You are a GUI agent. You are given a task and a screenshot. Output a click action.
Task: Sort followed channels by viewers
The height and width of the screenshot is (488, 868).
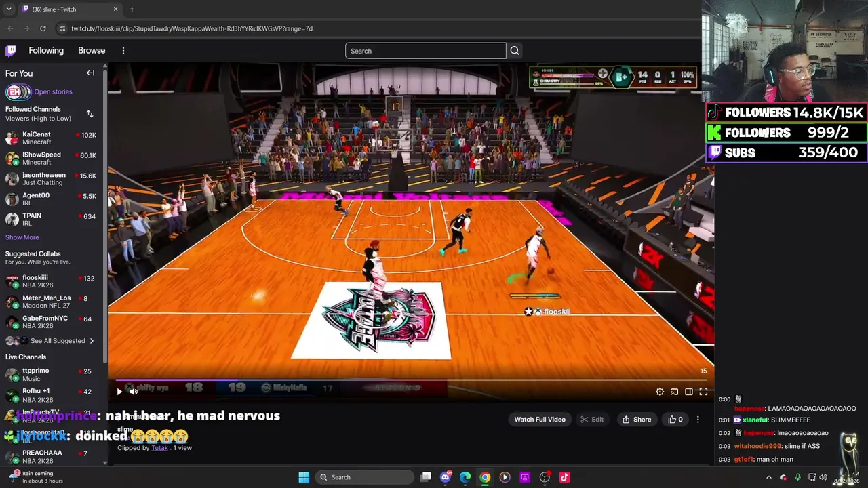[x=90, y=114]
